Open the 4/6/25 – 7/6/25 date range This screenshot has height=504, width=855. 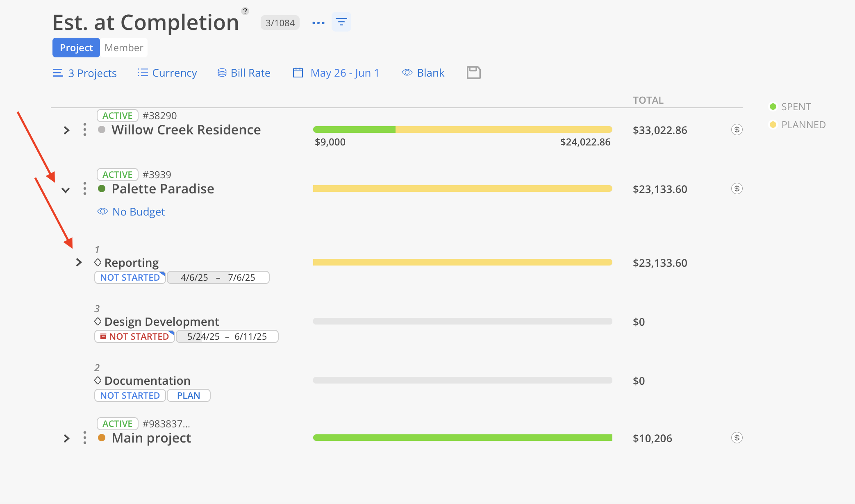[218, 277]
